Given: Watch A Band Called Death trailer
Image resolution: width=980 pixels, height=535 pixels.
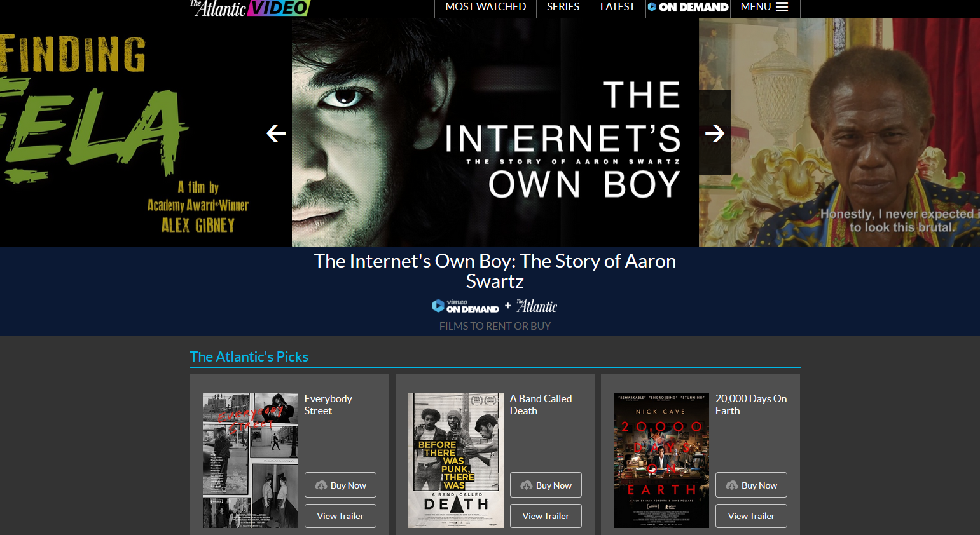Looking at the screenshot, I should (x=546, y=516).
